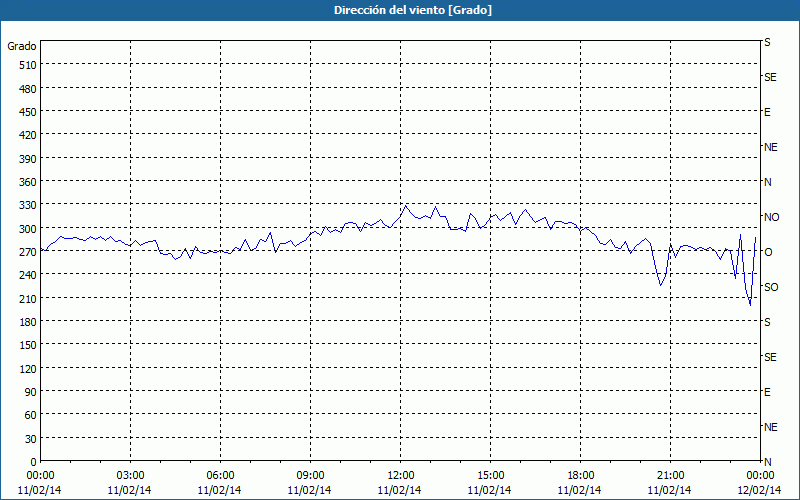The image size is (800, 500).
Task: Pick the 11/02/14 date under 21:00
Action: (670, 490)
